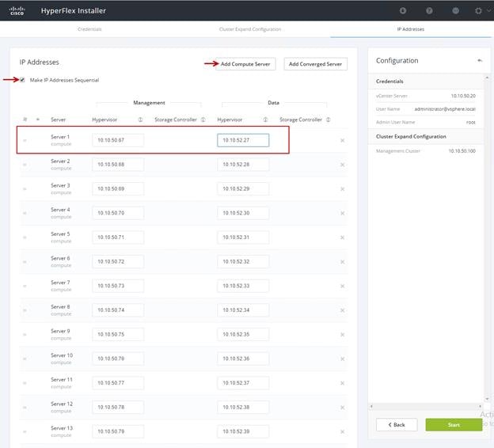Select vCenter Server value 10.10.50.20

coord(463,96)
